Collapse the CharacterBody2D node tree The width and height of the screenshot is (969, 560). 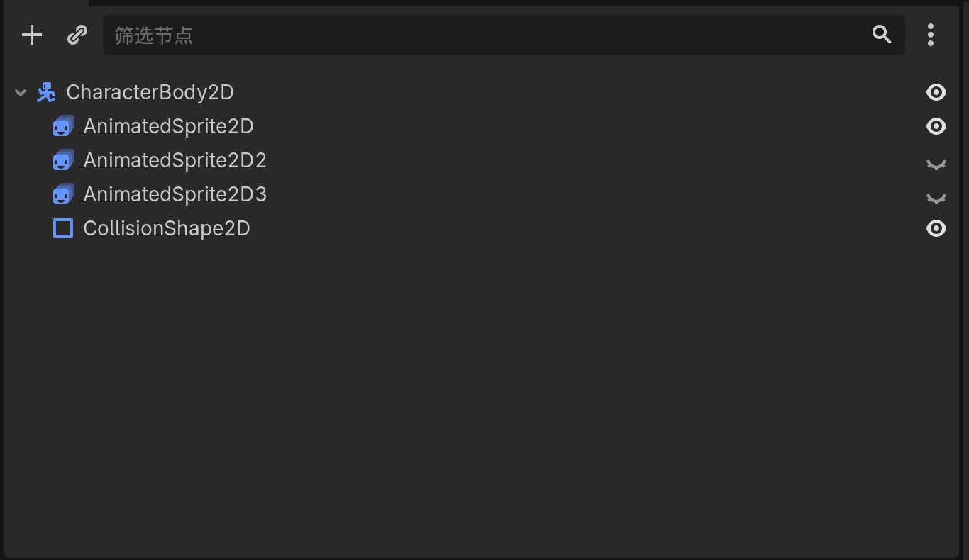[x=20, y=91]
